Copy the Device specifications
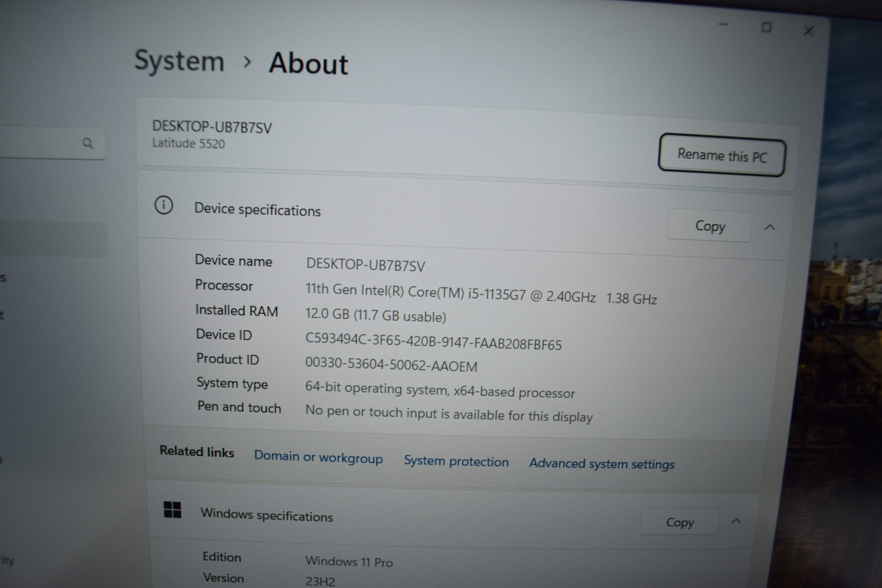Image resolution: width=882 pixels, height=588 pixels. click(x=710, y=226)
